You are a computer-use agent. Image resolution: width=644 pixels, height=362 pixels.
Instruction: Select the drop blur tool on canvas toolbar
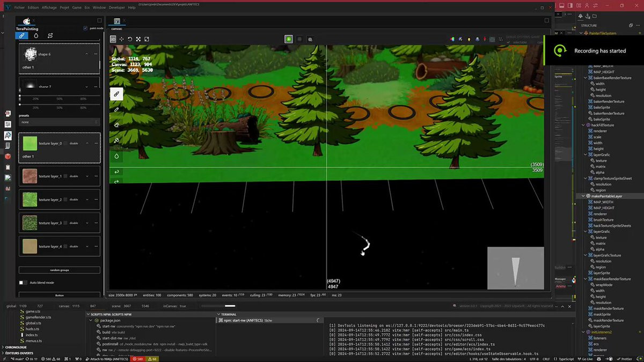116,156
